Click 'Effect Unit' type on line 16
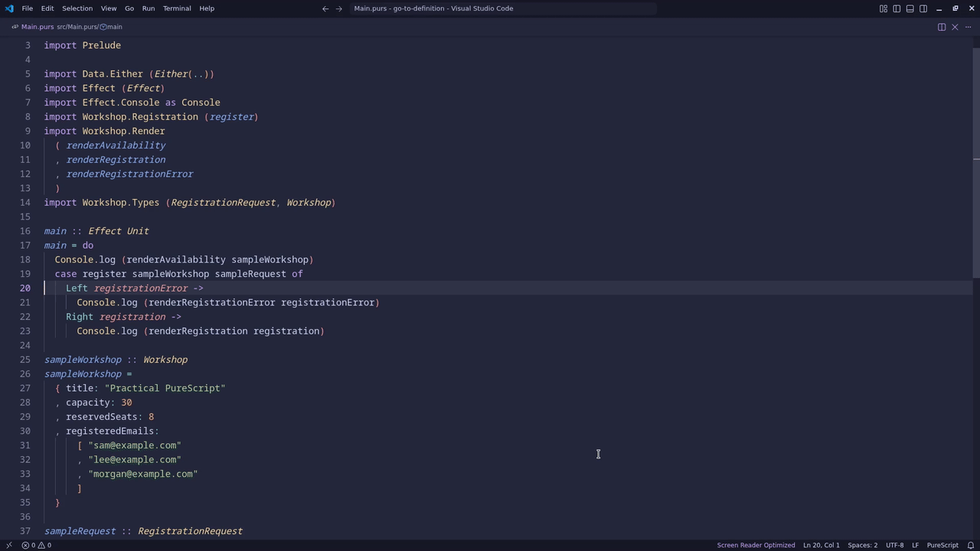The height and width of the screenshot is (551, 980). point(119,231)
